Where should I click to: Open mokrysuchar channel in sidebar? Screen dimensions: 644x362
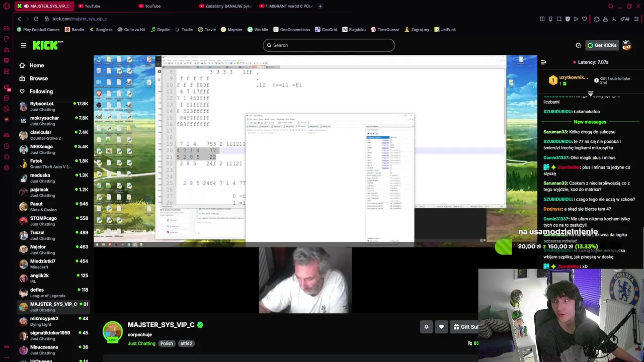pos(53,121)
